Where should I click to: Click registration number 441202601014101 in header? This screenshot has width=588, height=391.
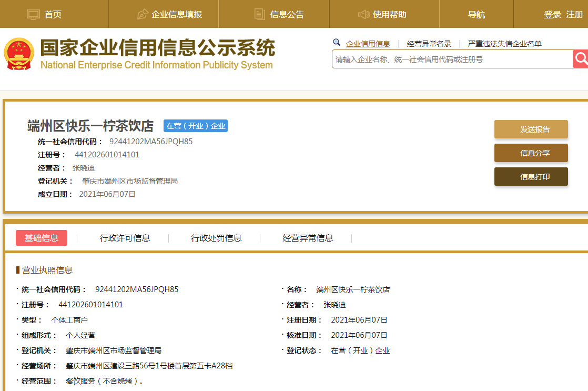107,155
